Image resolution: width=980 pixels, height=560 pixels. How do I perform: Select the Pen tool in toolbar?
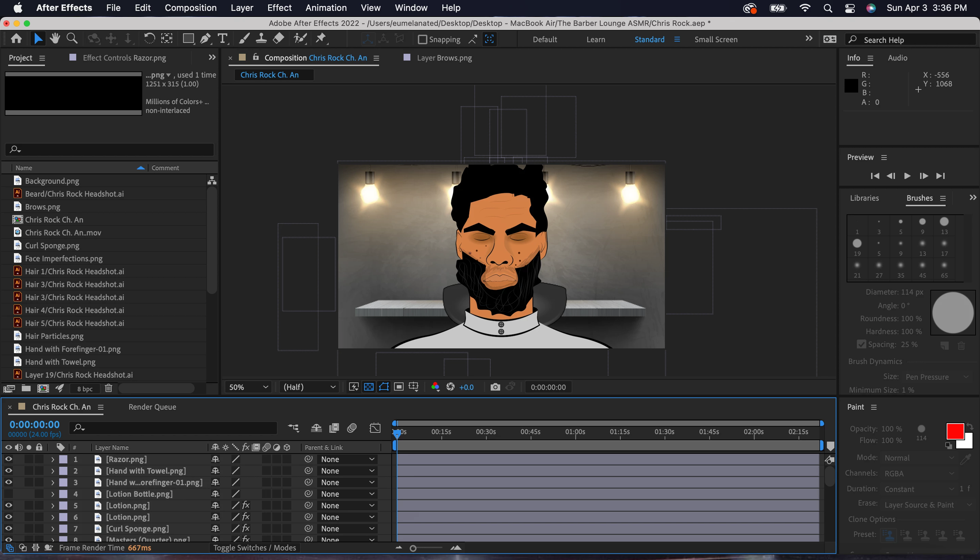[x=206, y=39]
